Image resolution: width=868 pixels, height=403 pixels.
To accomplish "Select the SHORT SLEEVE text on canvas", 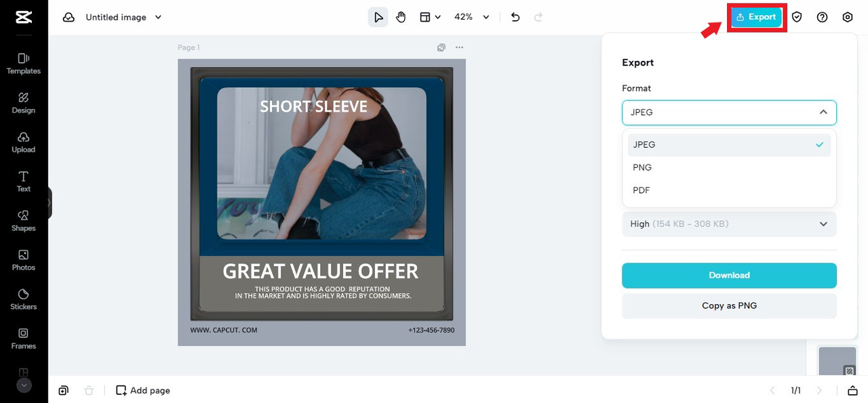I will [313, 107].
